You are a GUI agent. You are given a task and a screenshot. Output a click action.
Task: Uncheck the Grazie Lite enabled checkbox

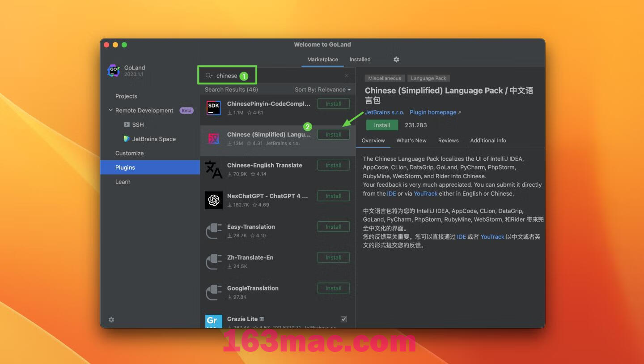(x=344, y=319)
